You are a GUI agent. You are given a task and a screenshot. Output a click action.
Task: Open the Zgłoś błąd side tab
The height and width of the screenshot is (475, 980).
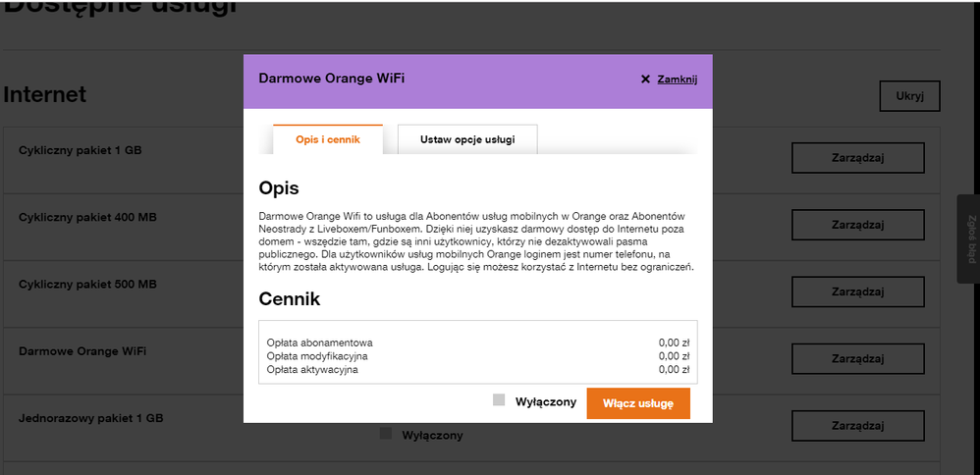point(969,239)
